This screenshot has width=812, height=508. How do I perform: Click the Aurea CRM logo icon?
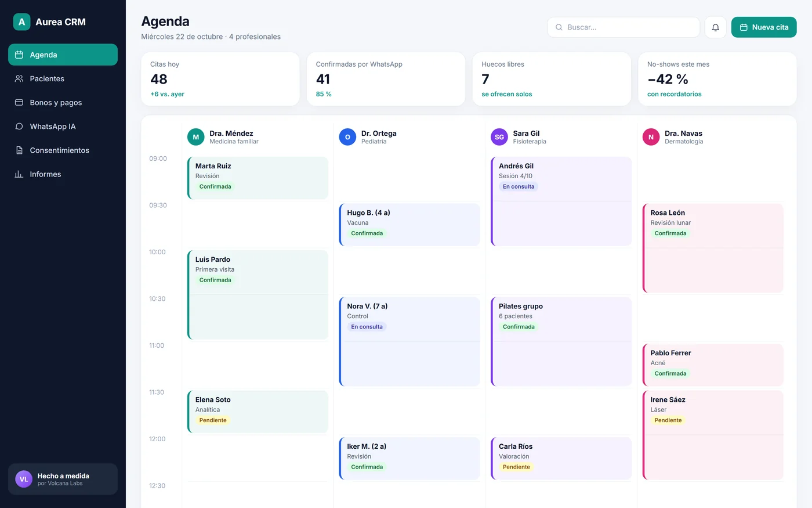[21, 22]
